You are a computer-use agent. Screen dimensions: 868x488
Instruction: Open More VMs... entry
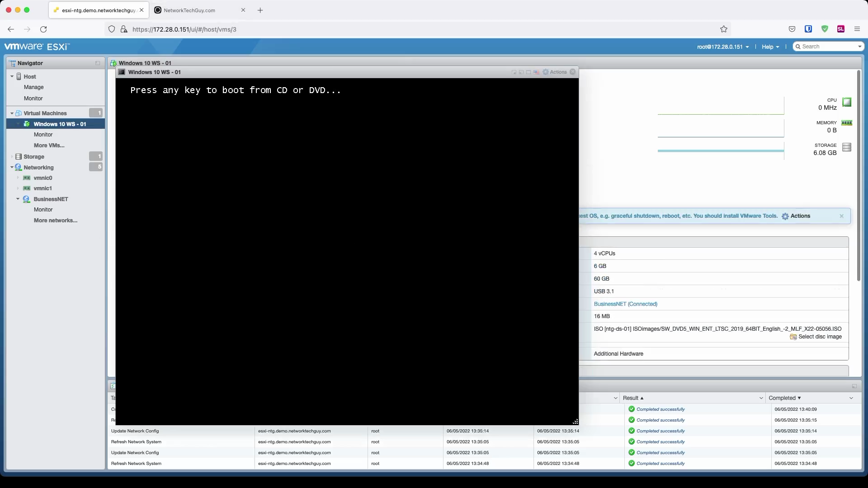[x=49, y=145]
